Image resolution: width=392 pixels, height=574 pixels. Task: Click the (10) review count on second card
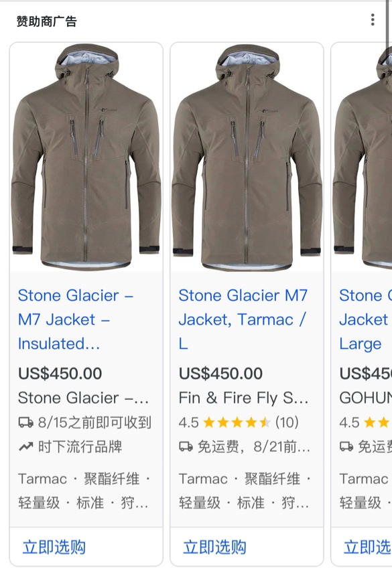(287, 423)
